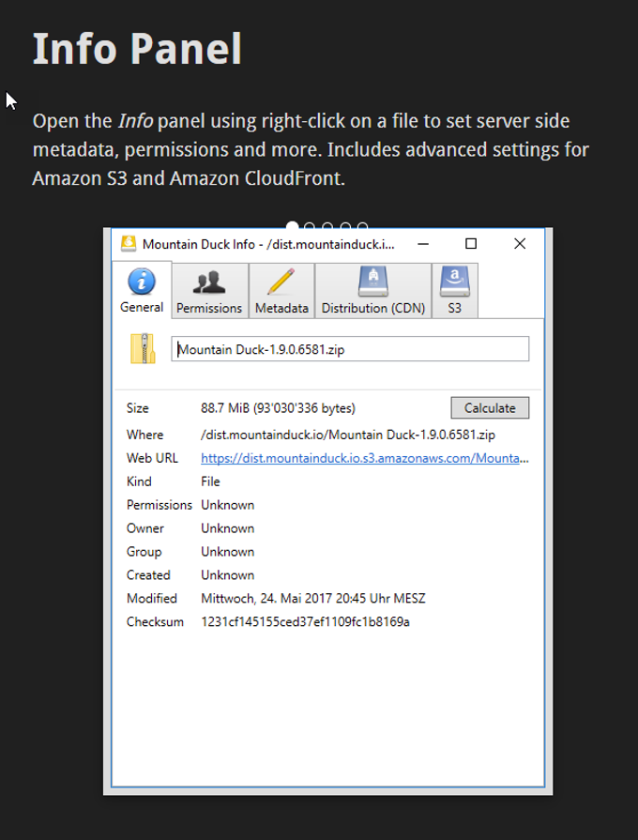Click the Info Panel heading
The image size is (638, 840).
tap(137, 48)
